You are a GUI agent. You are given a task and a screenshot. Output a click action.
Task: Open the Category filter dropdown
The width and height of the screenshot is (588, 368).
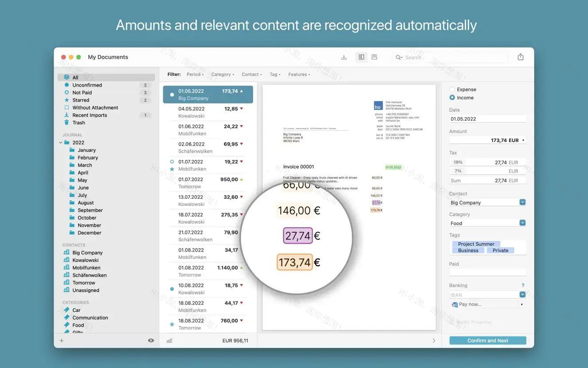point(222,74)
